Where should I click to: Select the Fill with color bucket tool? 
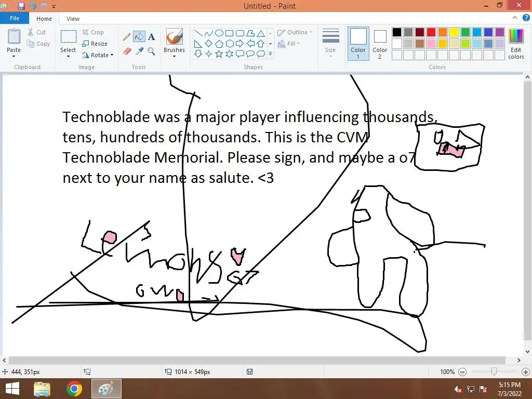(x=139, y=37)
